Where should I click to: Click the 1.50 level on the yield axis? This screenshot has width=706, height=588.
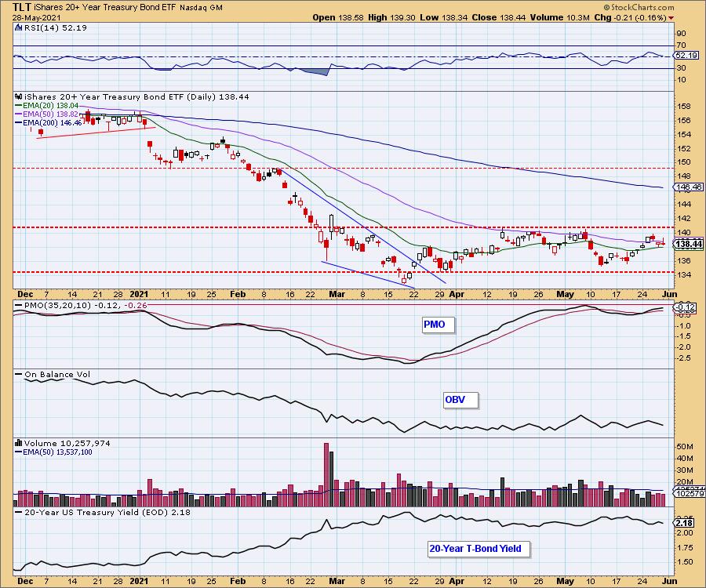tap(685, 562)
